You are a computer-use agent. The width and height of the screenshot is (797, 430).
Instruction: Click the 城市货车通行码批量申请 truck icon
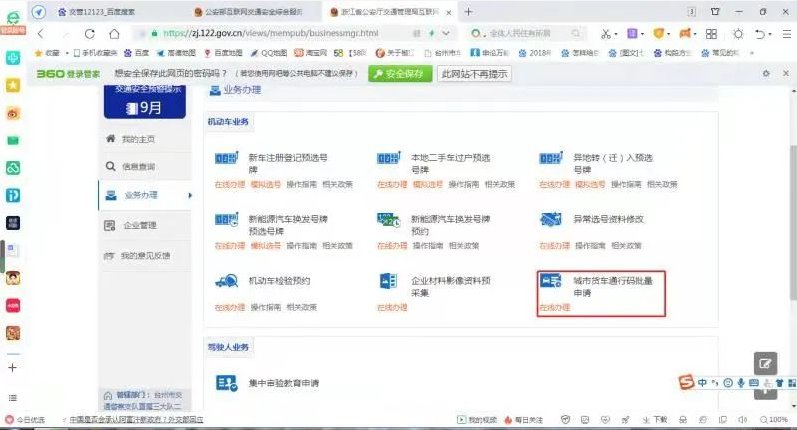551,282
